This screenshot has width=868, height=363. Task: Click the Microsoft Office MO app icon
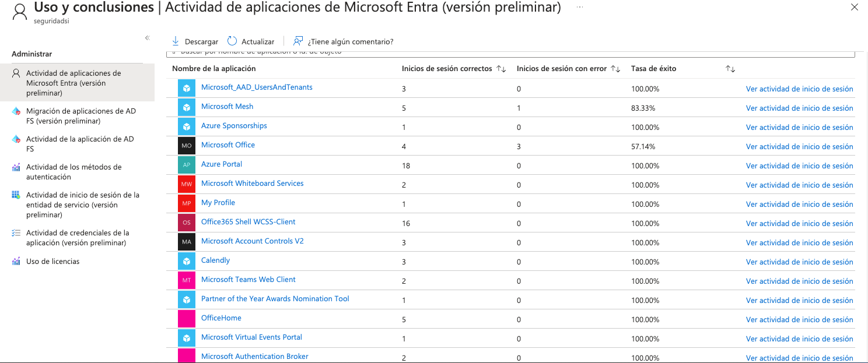pyautogui.click(x=187, y=146)
